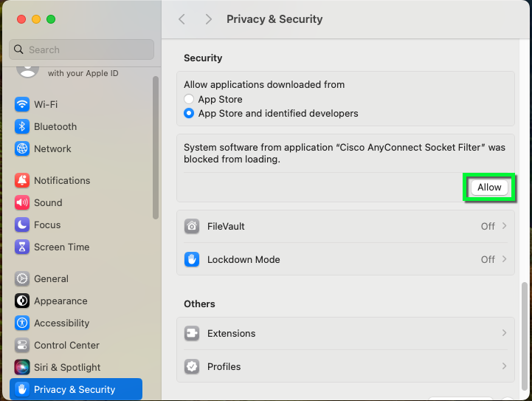The image size is (532, 401).
Task: Allow Cisco AnyConnect Socket Filter software
Action: pyautogui.click(x=489, y=188)
